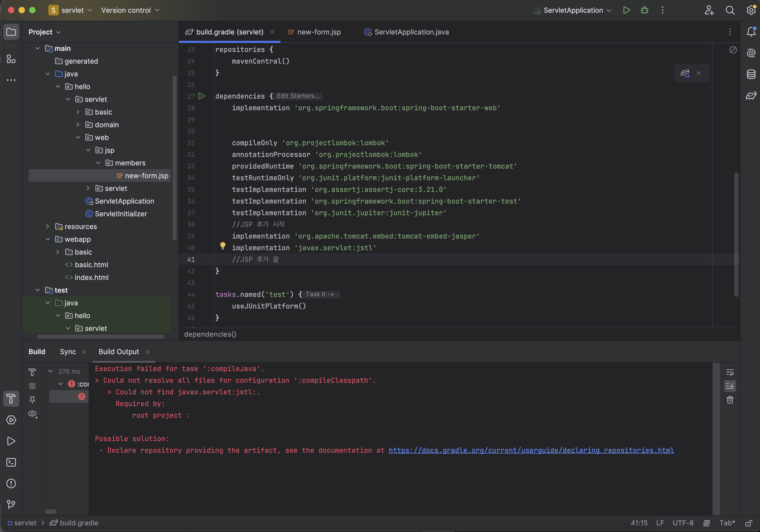Screen dimensions: 760x532
Task: Show more tool windows ellipsis
Action: point(11,80)
